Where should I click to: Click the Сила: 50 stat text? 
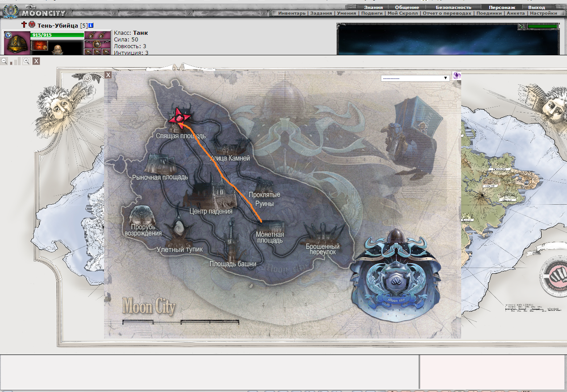pos(126,39)
